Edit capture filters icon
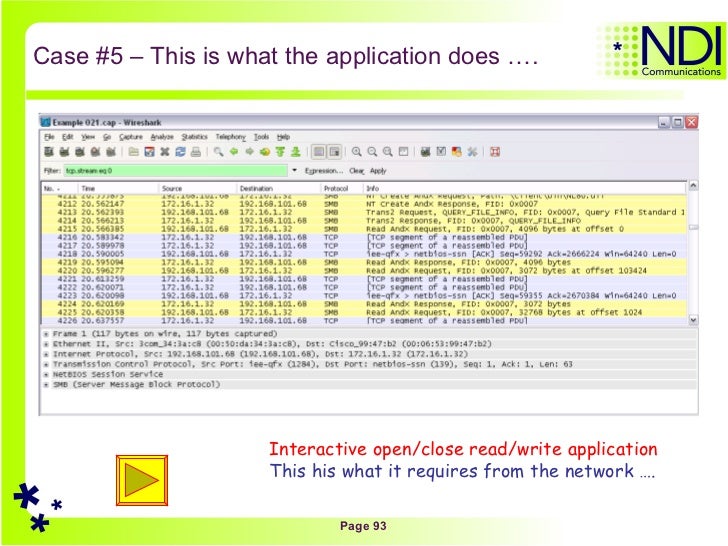 [425, 152]
